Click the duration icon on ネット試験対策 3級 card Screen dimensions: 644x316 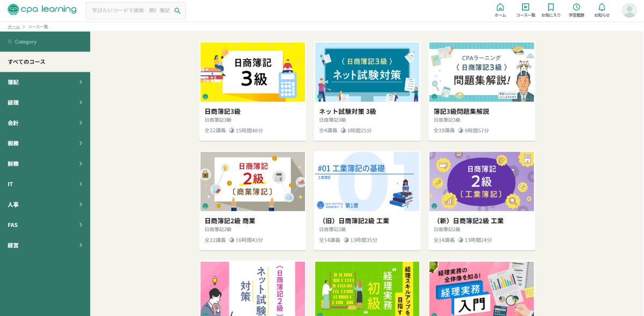click(x=343, y=131)
